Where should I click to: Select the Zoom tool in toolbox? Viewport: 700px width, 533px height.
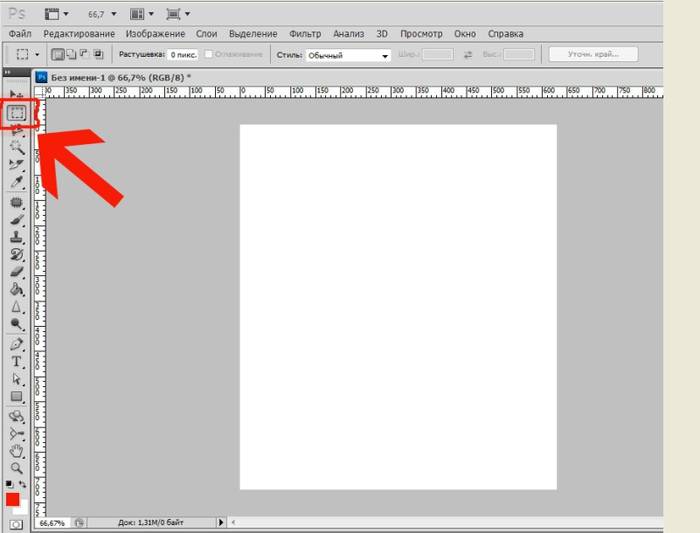[x=17, y=468]
